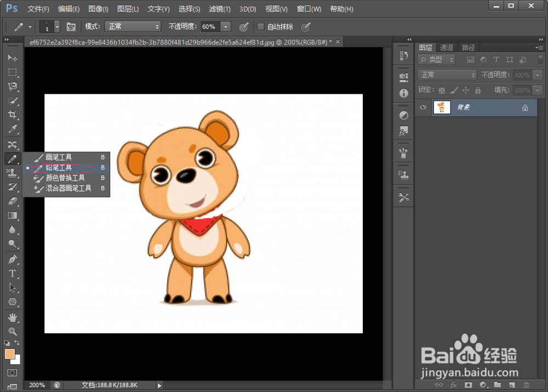Select the Quick Selection tool
Image resolution: width=548 pixels, height=392 pixels.
pyautogui.click(x=13, y=101)
